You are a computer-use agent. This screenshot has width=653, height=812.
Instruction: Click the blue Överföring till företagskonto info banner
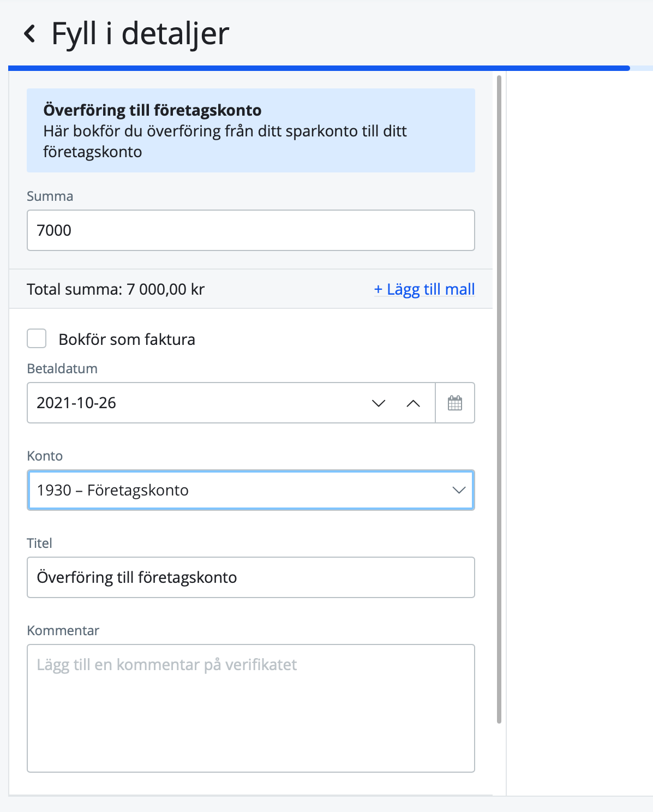click(x=250, y=130)
